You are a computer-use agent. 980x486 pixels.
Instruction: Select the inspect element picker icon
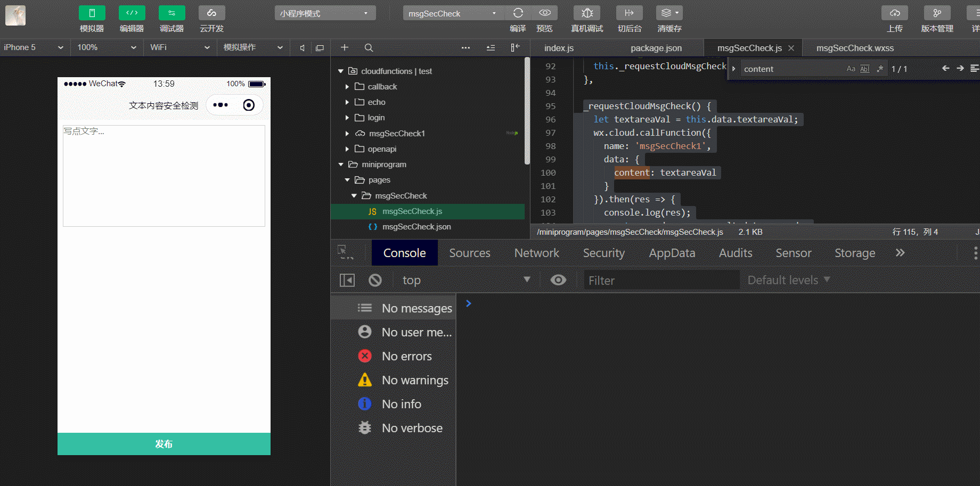pos(346,252)
